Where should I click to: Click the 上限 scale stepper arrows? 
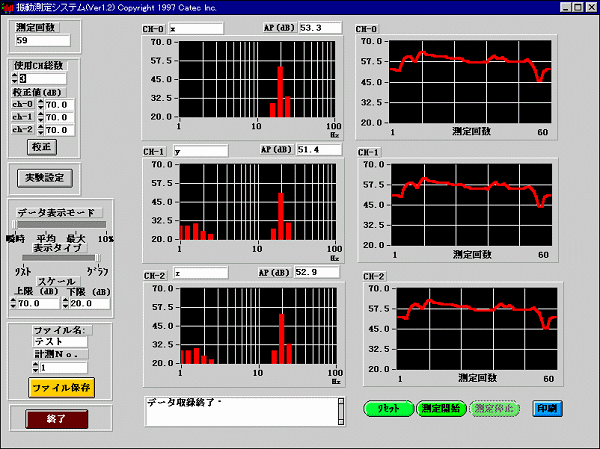[13, 303]
